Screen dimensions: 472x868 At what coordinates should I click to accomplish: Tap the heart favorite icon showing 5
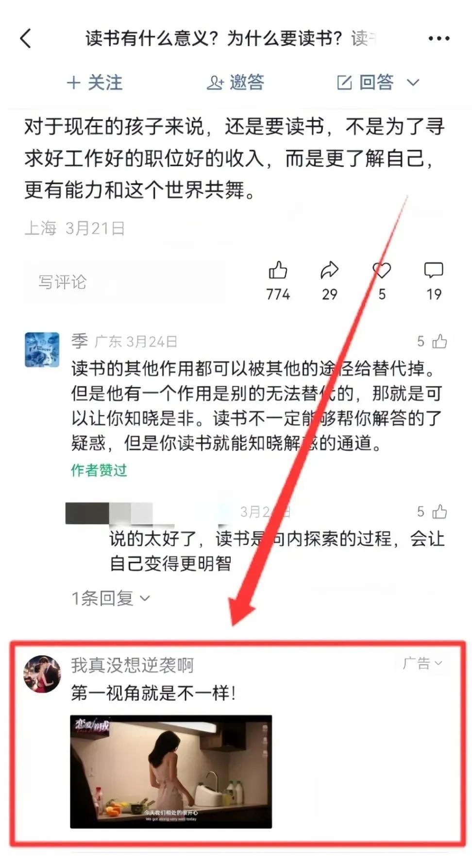click(x=382, y=270)
